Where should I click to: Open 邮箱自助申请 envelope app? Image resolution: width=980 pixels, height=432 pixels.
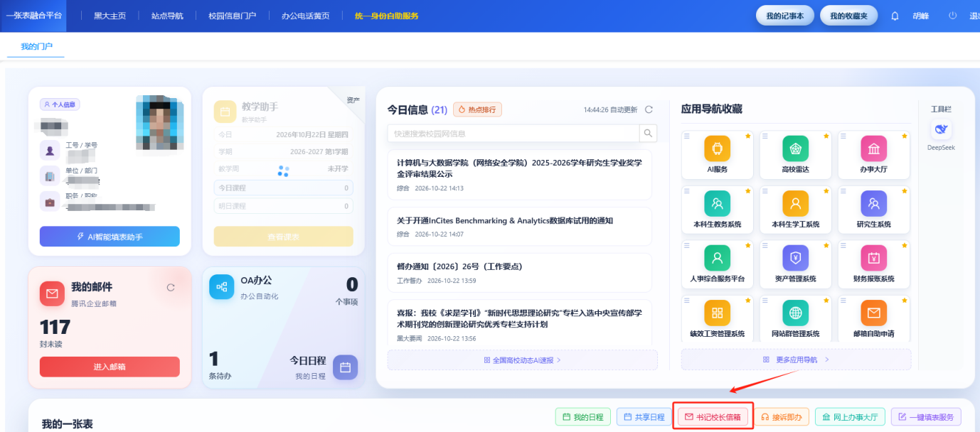coord(873,313)
